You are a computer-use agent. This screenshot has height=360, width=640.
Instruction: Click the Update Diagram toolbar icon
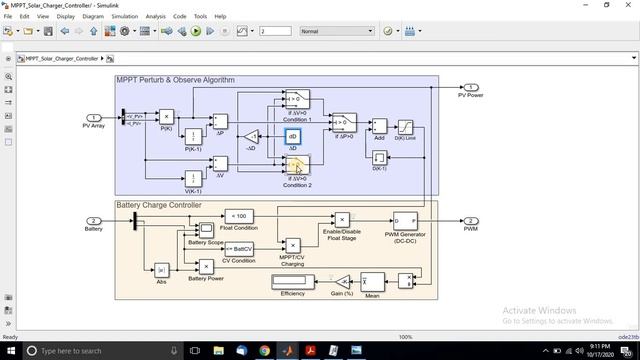[x=167, y=31]
